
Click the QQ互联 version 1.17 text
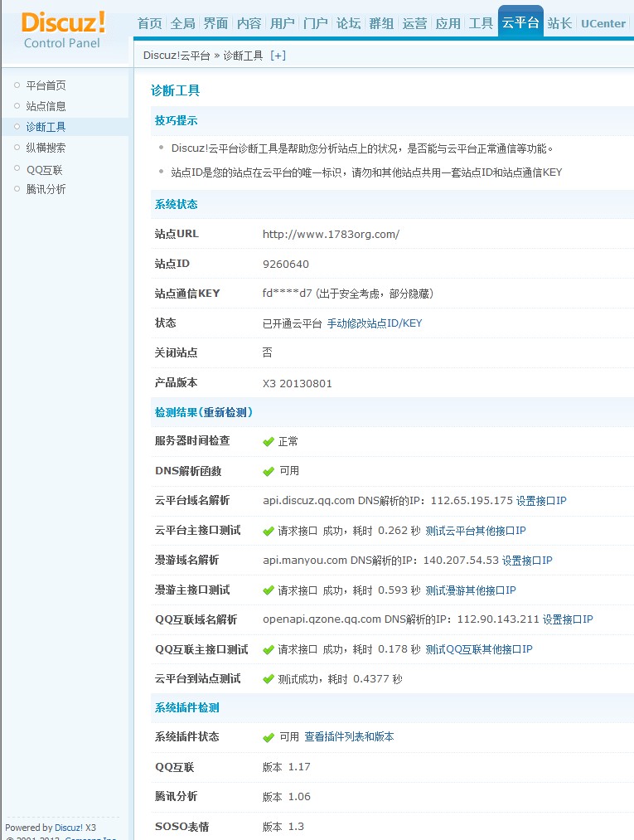287,767
